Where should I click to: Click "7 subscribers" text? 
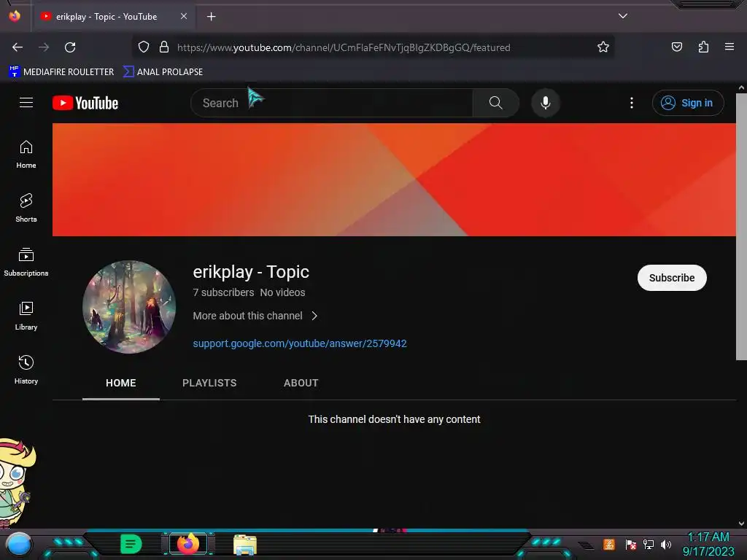point(223,292)
